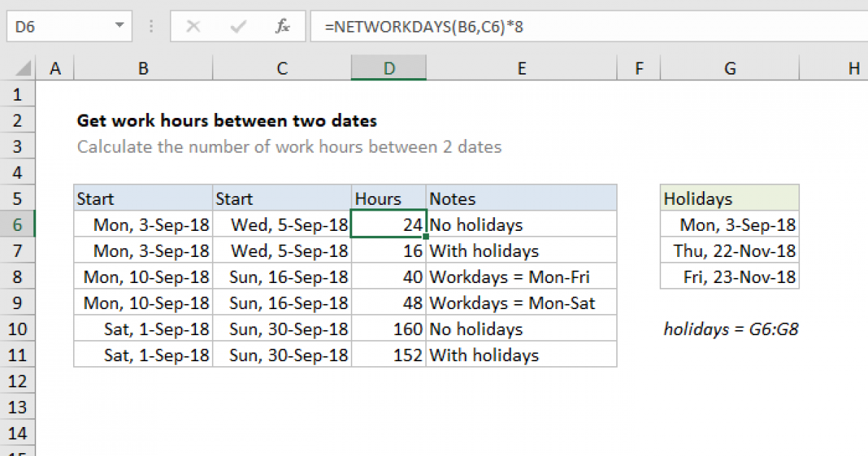Viewport: 868px width, 456px height.
Task: Click the Holidays header cell
Action: click(x=729, y=198)
